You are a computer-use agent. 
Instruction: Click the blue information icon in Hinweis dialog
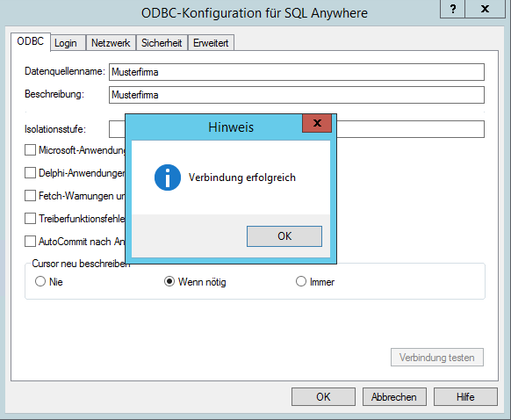tap(168, 177)
